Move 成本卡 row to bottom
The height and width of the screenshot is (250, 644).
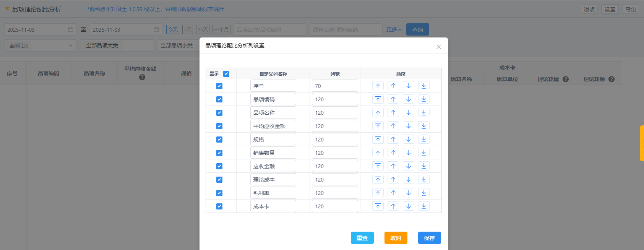(x=424, y=206)
